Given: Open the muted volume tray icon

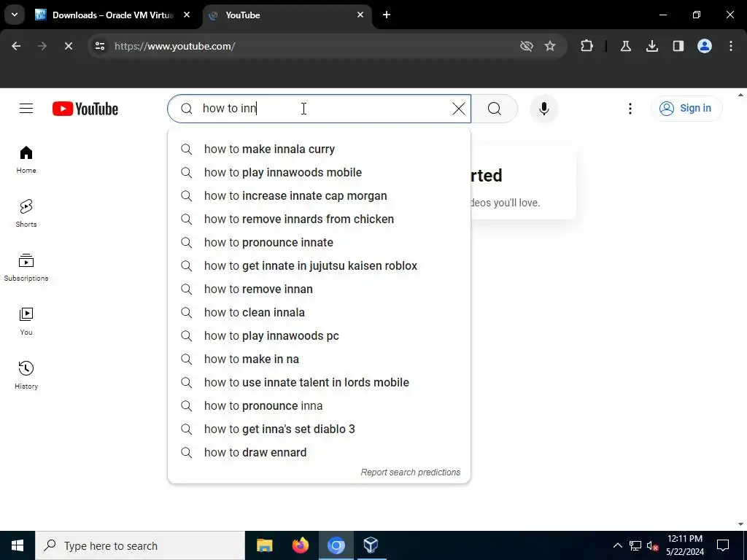Looking at the screenshot, I should pos(652,545).
